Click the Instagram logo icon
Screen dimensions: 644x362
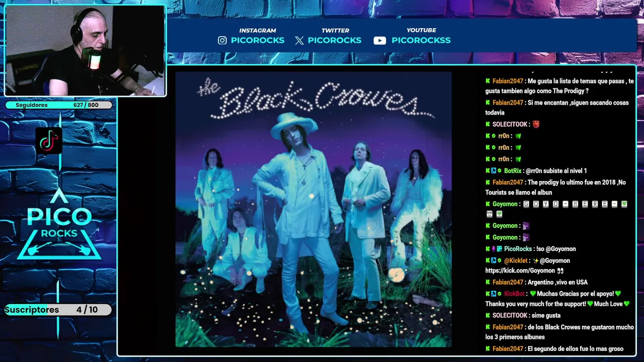pos(222,41)
